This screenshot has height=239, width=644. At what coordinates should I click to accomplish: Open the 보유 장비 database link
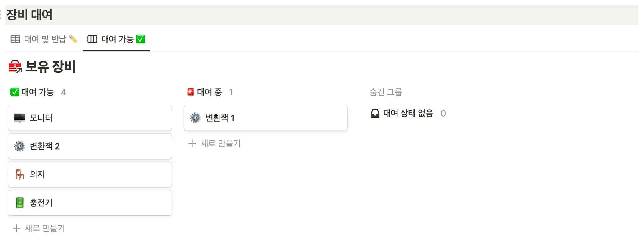pos(50,67)
